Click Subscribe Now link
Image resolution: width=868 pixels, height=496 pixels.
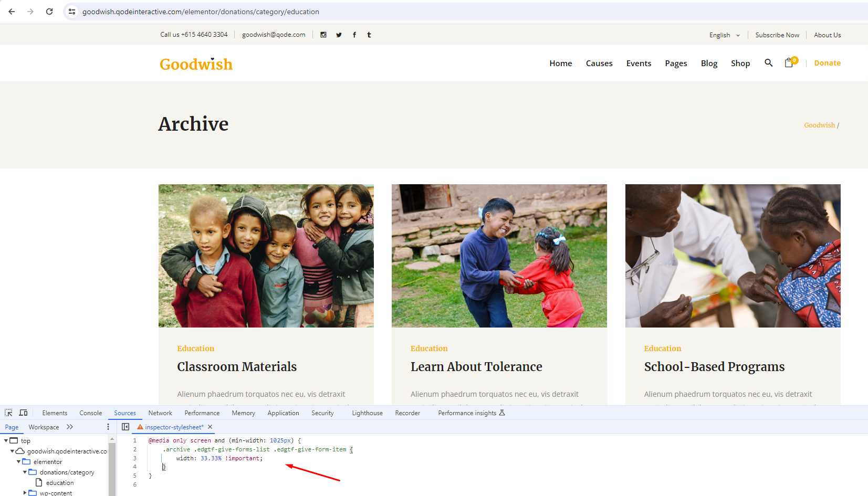point(777,35)
